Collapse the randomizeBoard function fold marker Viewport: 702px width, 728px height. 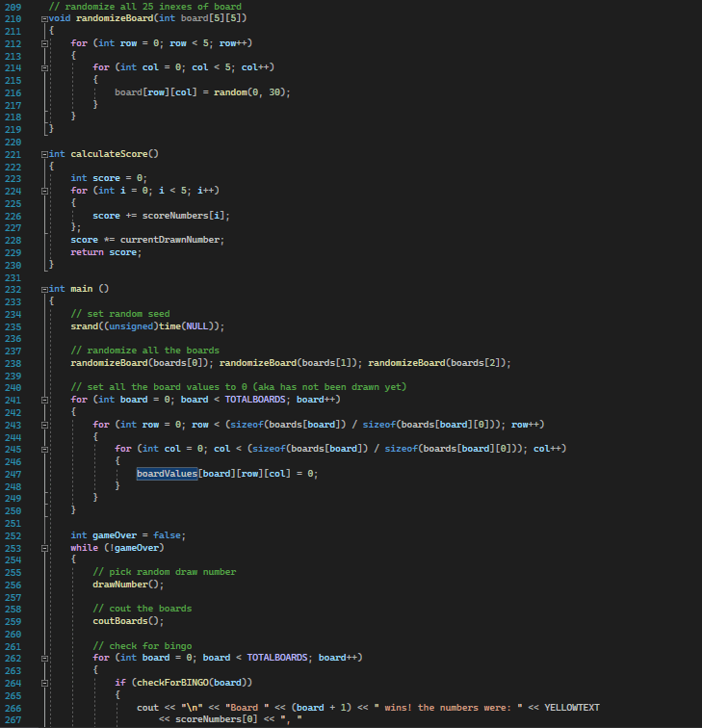click(x=44, y=19)
